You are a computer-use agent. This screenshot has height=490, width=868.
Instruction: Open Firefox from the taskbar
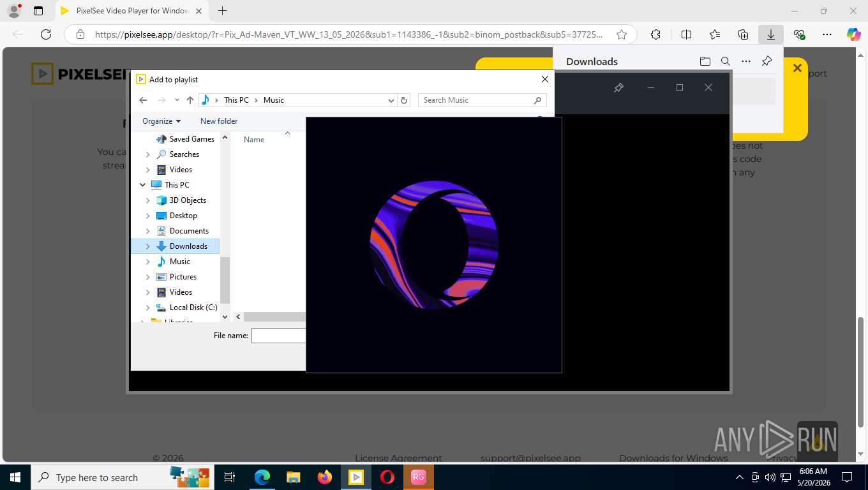click(x=325, y=477)
